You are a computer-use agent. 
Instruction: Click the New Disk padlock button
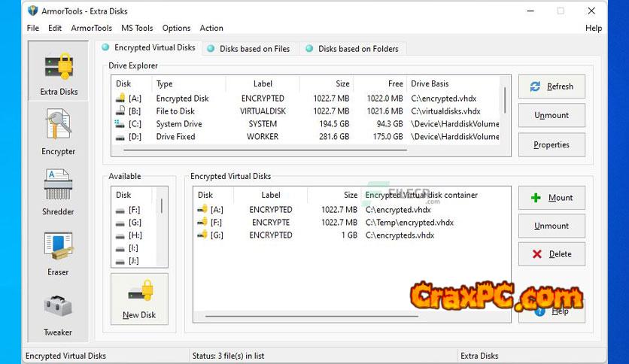139,299
